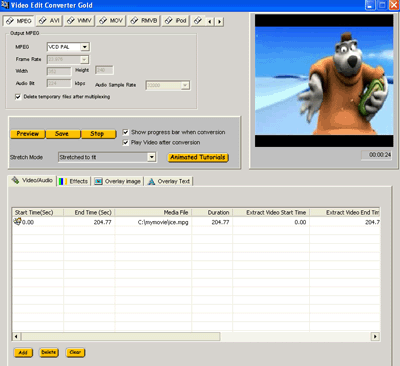This screenshot has width=400, height=366.
Task: Open the Overlay Text tab
Action: [169, 181]
